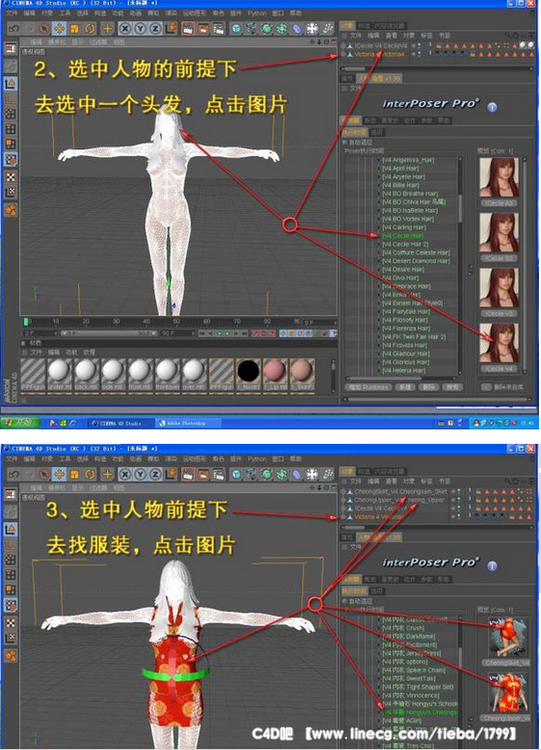Toggle the Z axis lock in upper window
Image resolution: width=541 pixels, height=750 pixels.
tap(155, 29)
